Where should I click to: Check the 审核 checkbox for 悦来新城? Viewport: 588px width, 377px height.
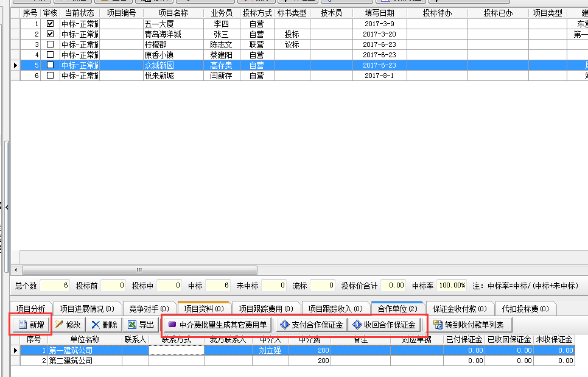pyautogui.click(x=50, y=76)
